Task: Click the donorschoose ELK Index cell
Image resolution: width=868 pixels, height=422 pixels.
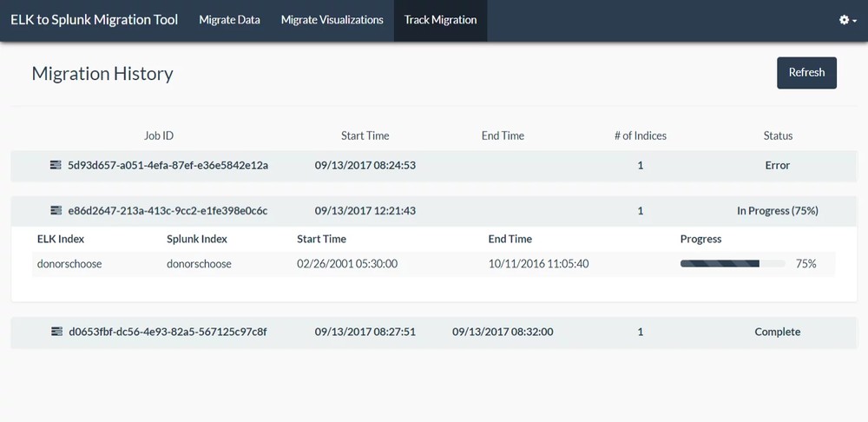Action: coord(69,264)
